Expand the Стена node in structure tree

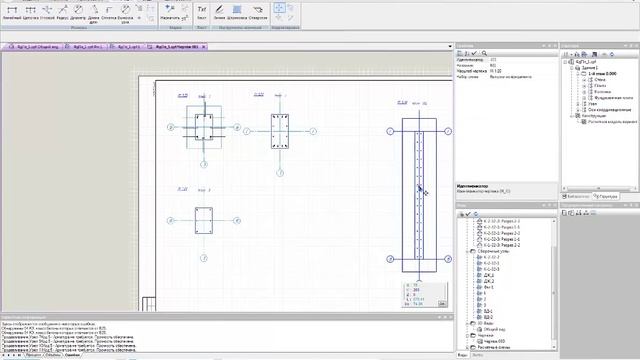point(584,80)
